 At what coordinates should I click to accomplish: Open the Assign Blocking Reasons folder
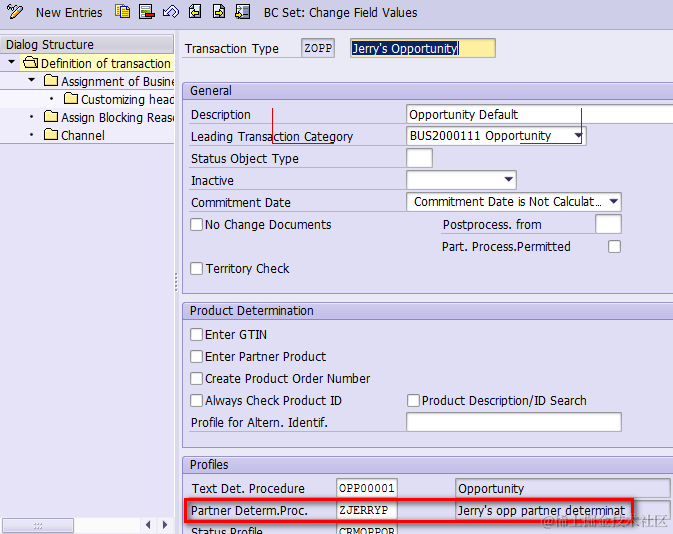pyautogui.click(x=118, y=118)
